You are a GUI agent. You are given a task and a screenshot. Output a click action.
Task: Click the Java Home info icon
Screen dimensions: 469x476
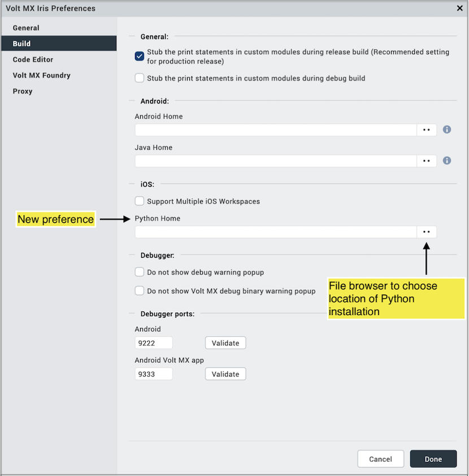point(447,161)
